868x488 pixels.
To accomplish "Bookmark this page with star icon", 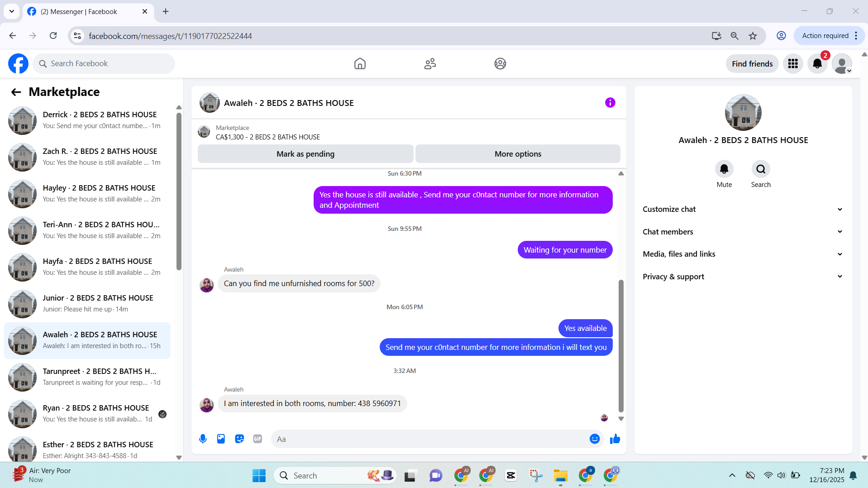I will click(x=753, y=36).
